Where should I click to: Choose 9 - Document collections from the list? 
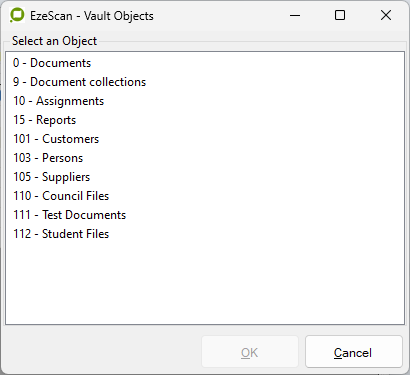(79, 82)
